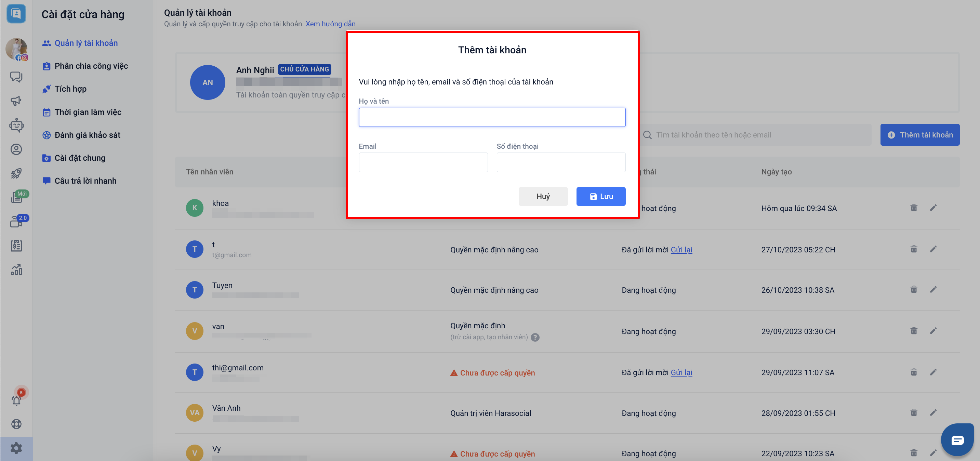Click the account search field
This screenshot has width=980, height=461.
(755, 135)
